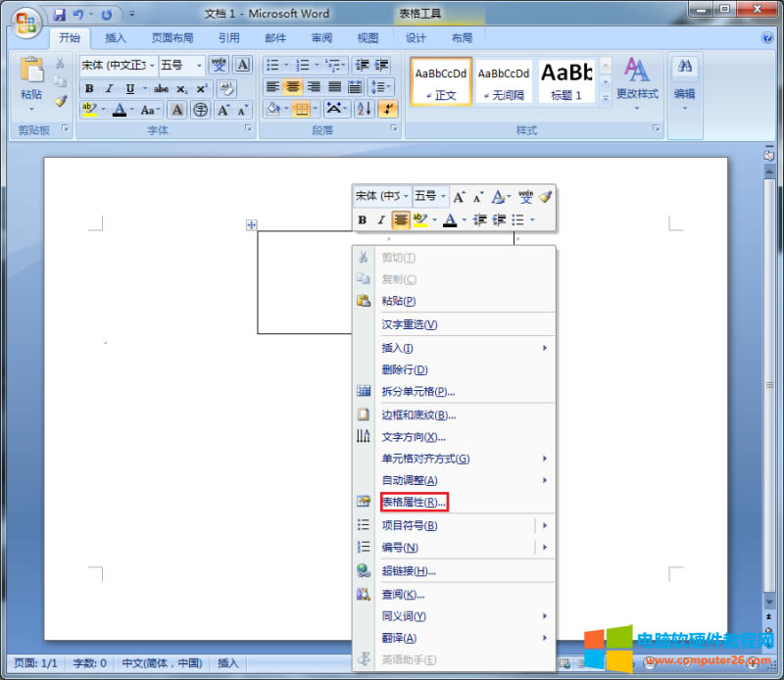The height and width of the screenshot is (680, 784).
Task: Toggle the ribbon Center alignment button
Action: 292,87
